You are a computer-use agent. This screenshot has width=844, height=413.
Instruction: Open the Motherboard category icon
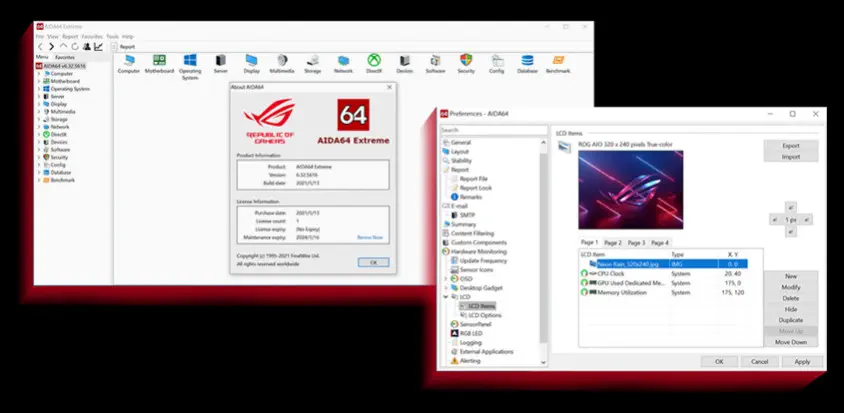click(x=159, y=60)
